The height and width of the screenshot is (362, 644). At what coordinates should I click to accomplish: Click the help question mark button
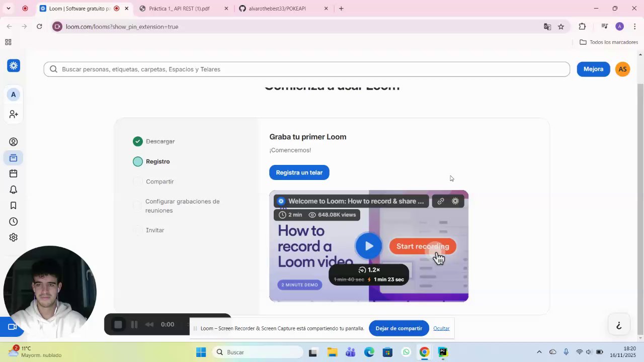619,325
